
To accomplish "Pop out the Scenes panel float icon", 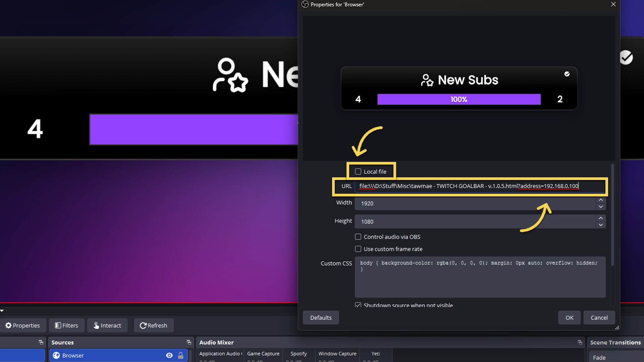I will pos(41,342).
